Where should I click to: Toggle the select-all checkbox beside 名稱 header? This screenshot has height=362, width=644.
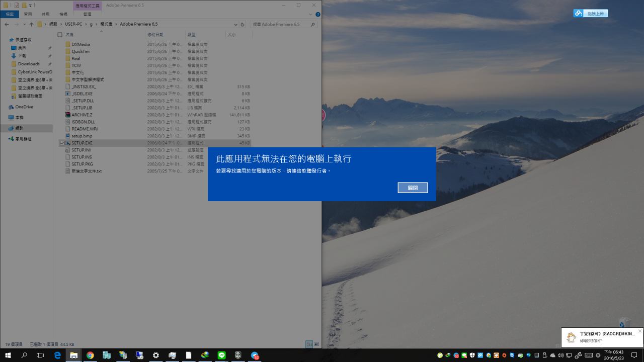tap(60, 35)
